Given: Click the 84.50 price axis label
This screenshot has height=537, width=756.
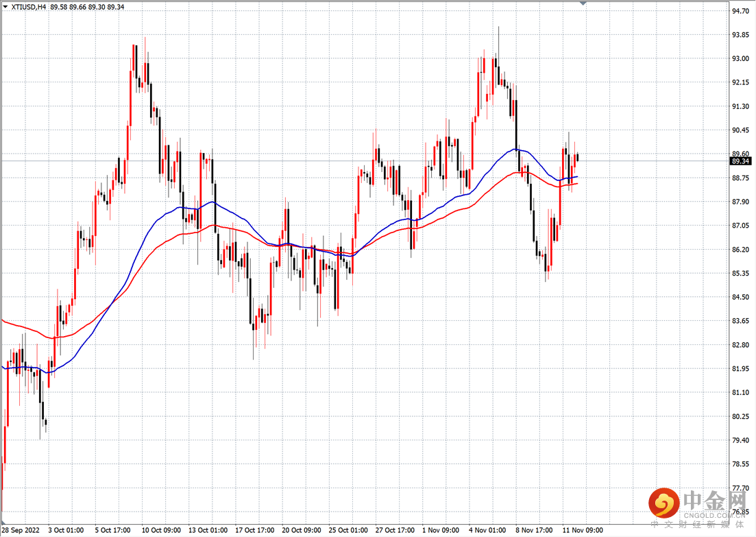Looking at the screenshot, I should coord(740,297).
